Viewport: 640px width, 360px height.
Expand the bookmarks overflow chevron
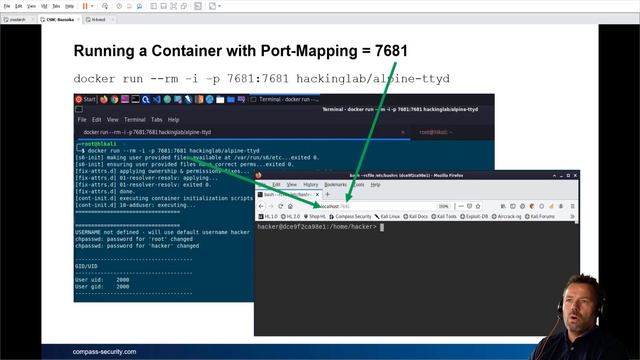tap(572, 216)
